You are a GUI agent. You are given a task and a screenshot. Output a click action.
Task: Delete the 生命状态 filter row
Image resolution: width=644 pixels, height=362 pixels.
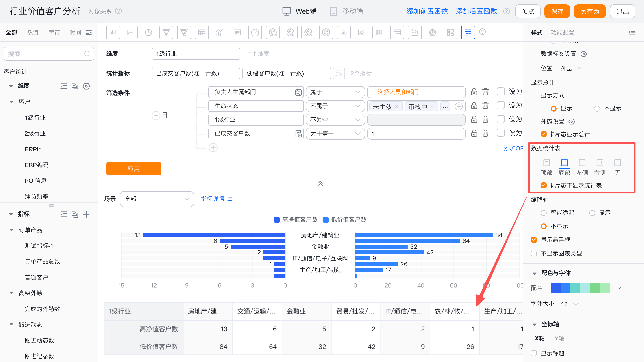[485, 106]
